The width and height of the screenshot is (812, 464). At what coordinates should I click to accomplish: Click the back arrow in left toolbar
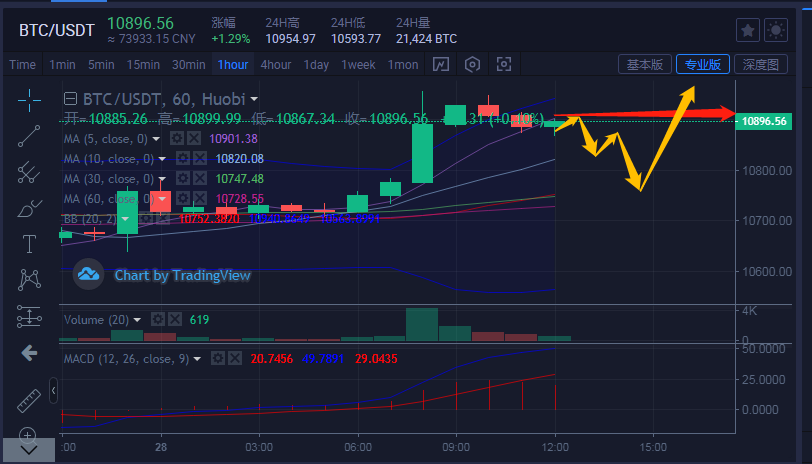tap(29, 353)
